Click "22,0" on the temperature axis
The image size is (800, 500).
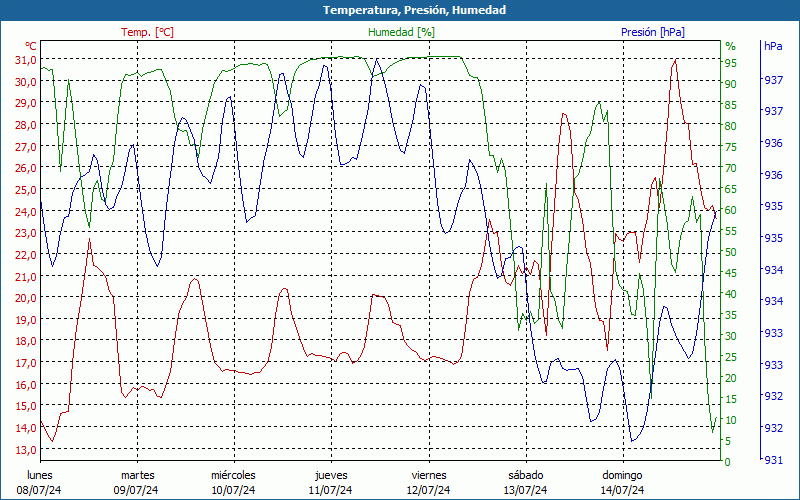click(x=26, y=255)
